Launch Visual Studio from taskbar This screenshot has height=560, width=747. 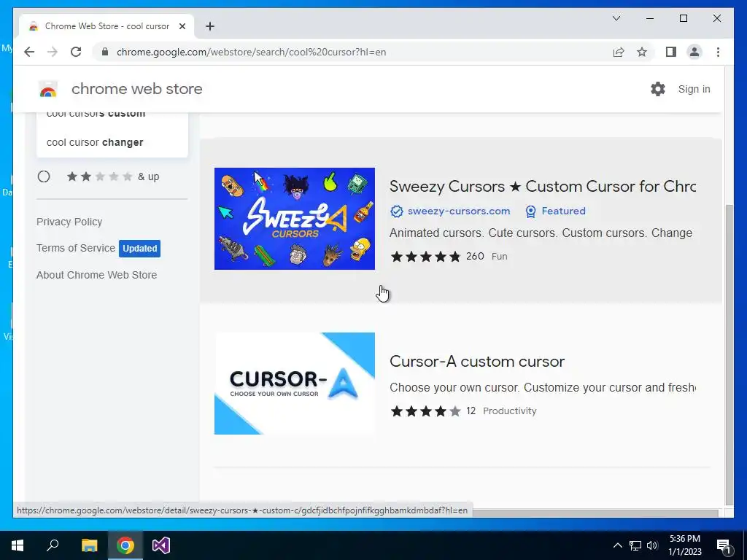pyautogui.click(x=161, y=545)
